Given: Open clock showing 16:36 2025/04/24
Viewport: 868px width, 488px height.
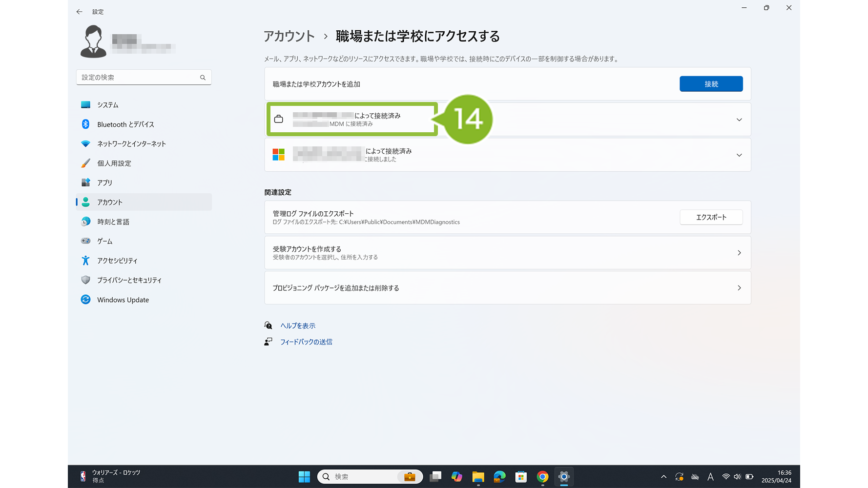Looking at the screenshot, I should 776,477.
